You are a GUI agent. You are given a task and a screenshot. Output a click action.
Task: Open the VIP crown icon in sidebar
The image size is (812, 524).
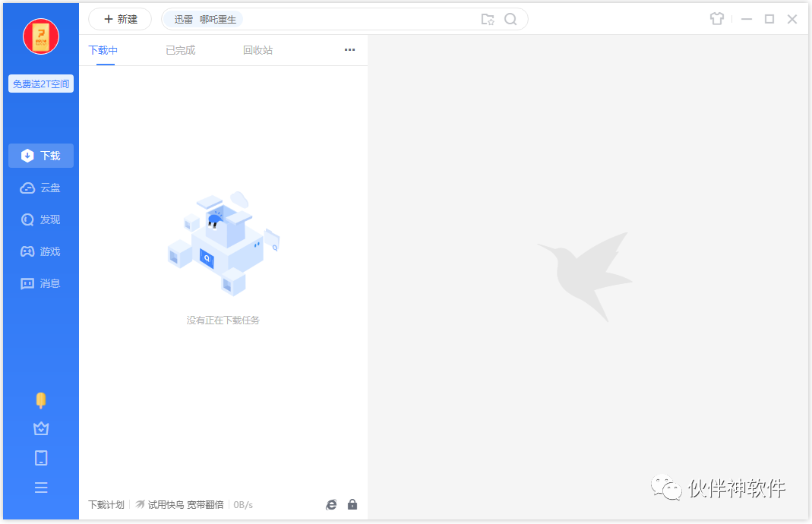tap(40, 428)
